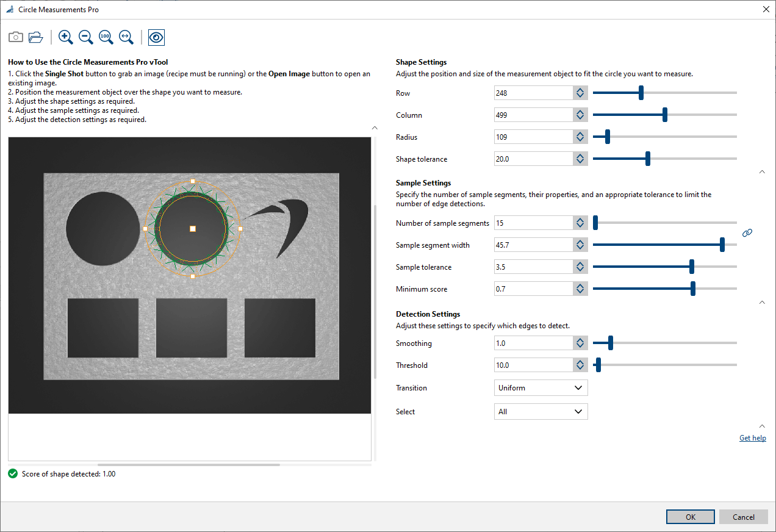776x532 pixels.
Task: Click the Column value field 499
Action: coord(533,115)
